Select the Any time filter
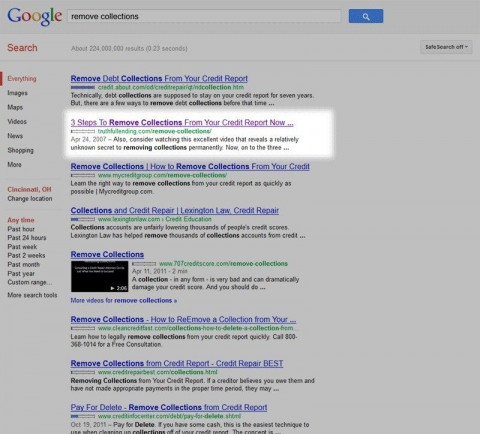 pyautogui.click(x=21, y=220)
